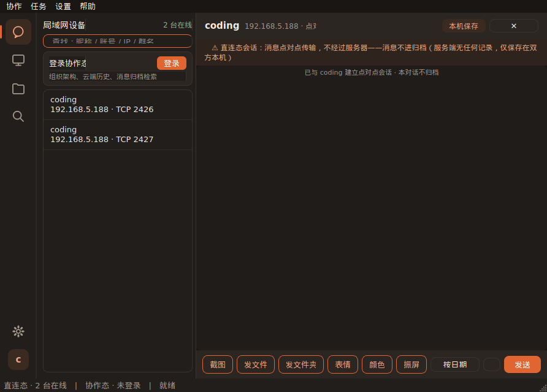Open the 颜色 color picker
The image size is (547, 392).
point(377,364)
